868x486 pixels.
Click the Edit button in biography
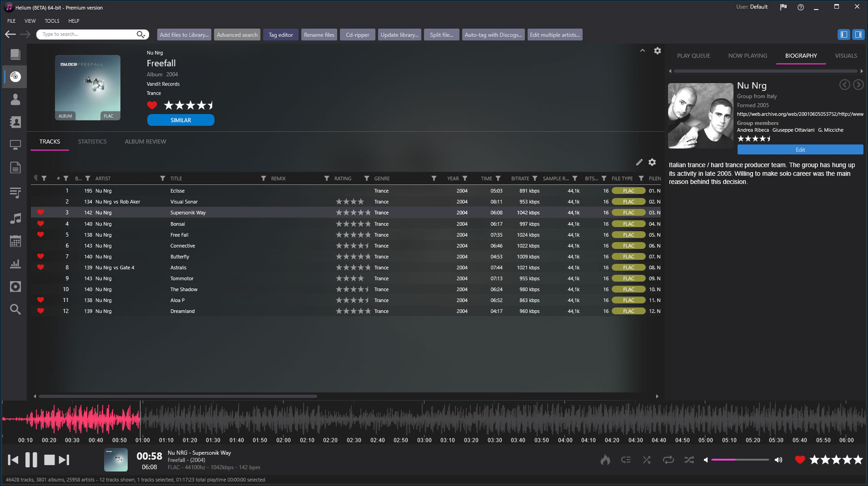point(800,150)
